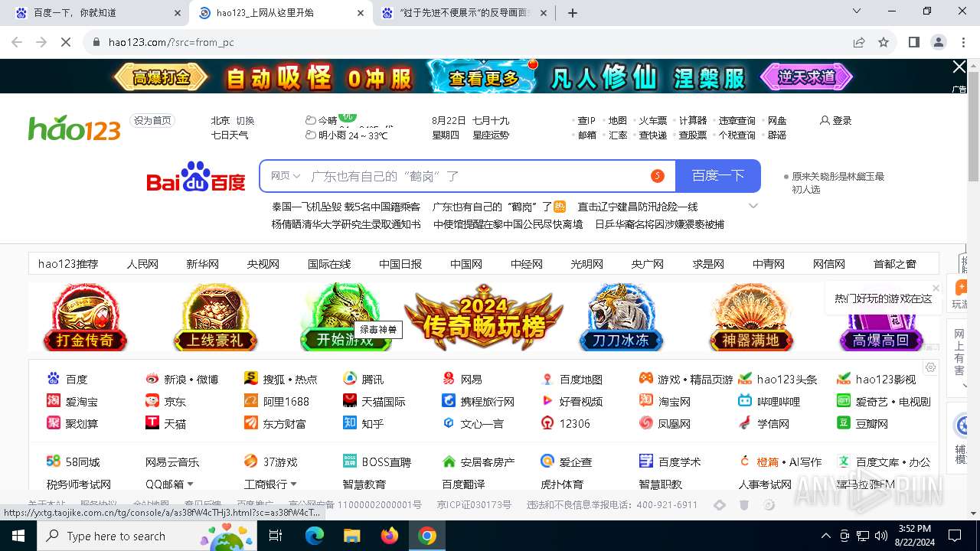Switch to the third browser tab
Viewport: 980px width, 551px height.
(x=464, y=13)
